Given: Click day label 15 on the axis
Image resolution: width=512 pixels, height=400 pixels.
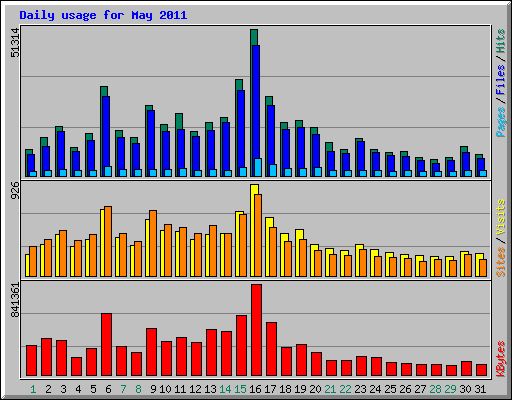Looking at the screenshot, I should [x=240, y=389].
